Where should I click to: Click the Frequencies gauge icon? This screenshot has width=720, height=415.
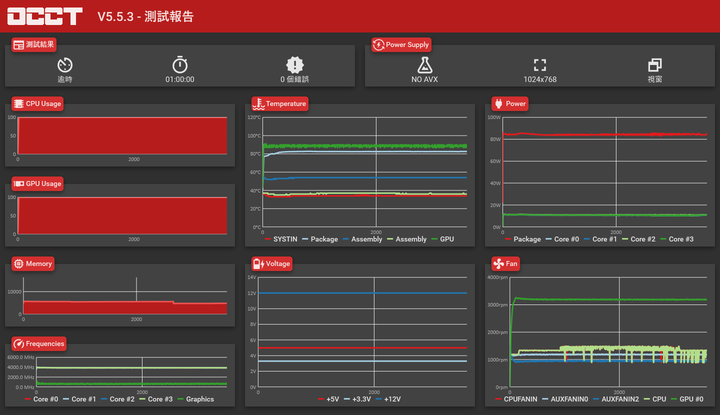(18, 343)
